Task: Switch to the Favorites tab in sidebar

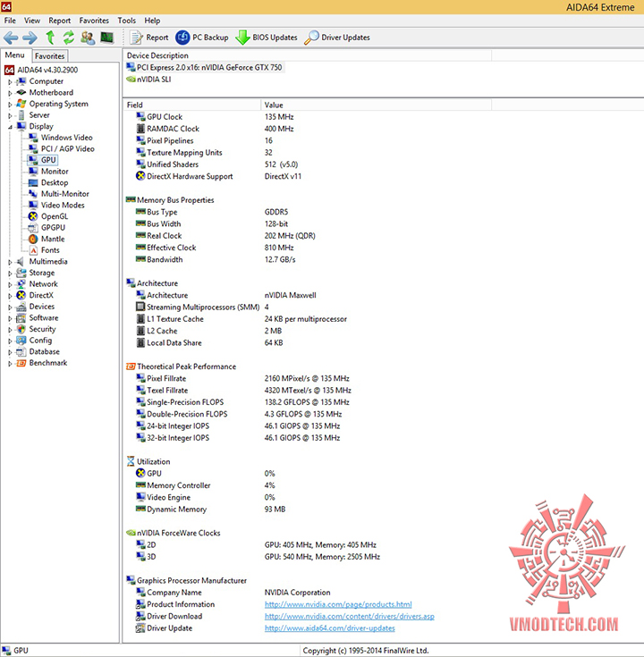Action: (x=49, y=55)
